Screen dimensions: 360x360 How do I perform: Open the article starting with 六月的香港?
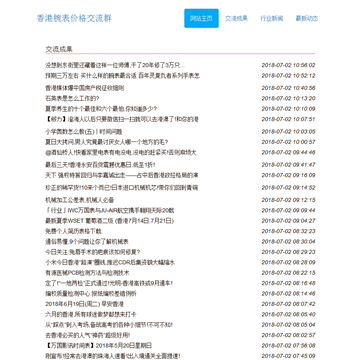(x=90, y=314)
